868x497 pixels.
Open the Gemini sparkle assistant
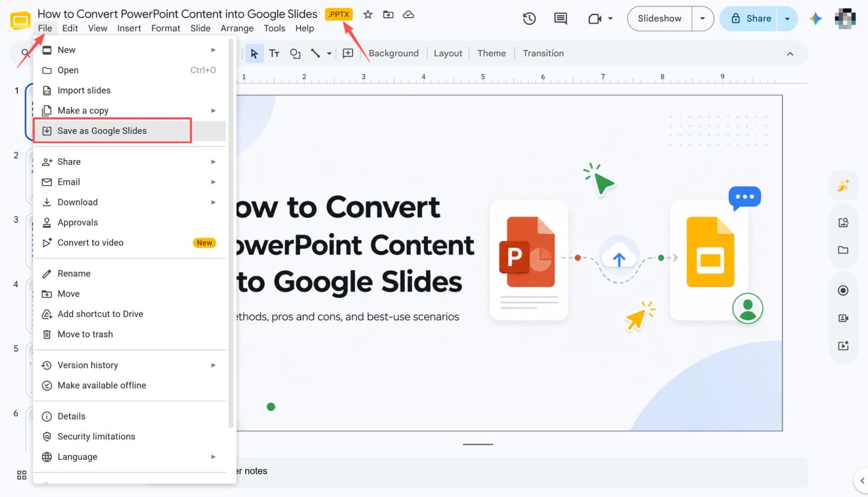815,18
